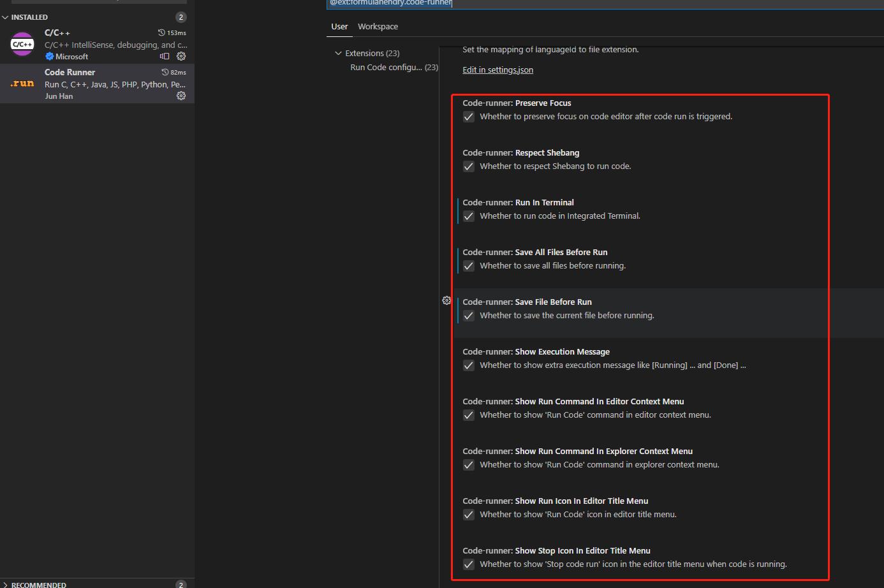Click the side-by-side layout icon on C/C++
The width and height of the screenshot is (884, 588).
click(x=164, y=56)
